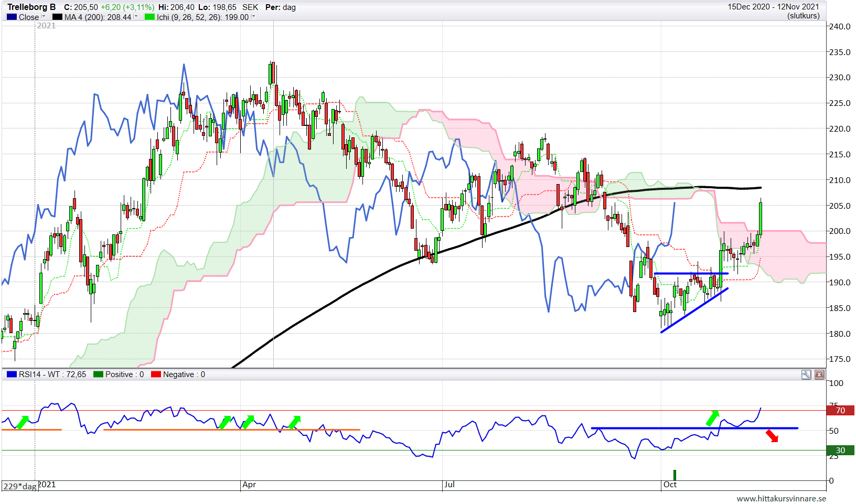Click the 175.0 price axis label
The image size is (856, 504).
[840, 359]
